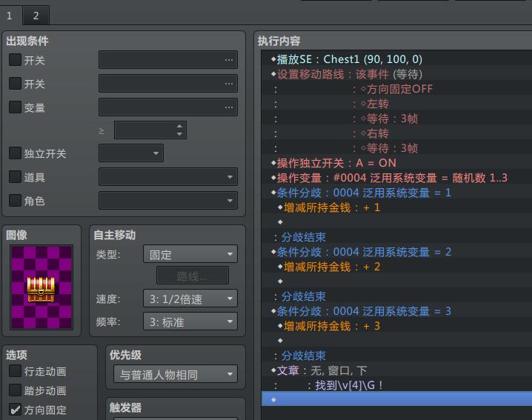
Task: Decrease the variable threshold with down arrow
Action: 179,134
